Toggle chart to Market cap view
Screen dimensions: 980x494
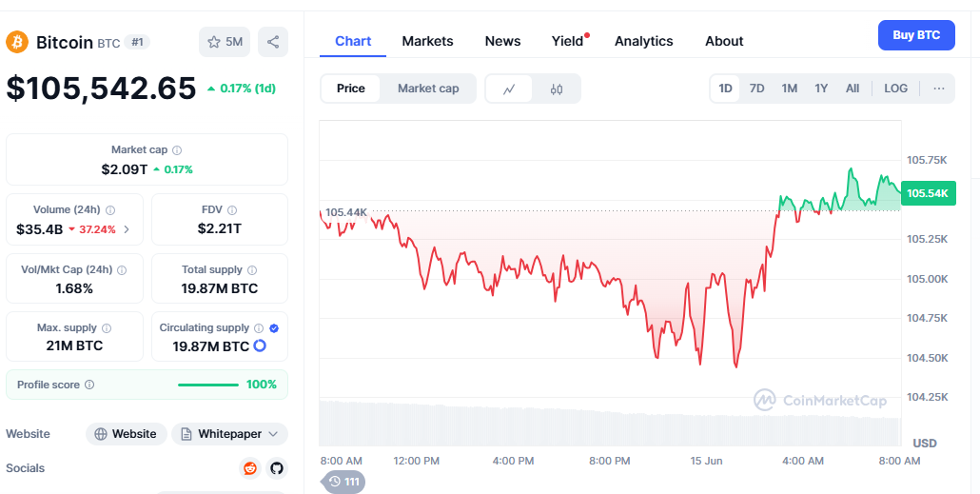[x=428, y=89]
